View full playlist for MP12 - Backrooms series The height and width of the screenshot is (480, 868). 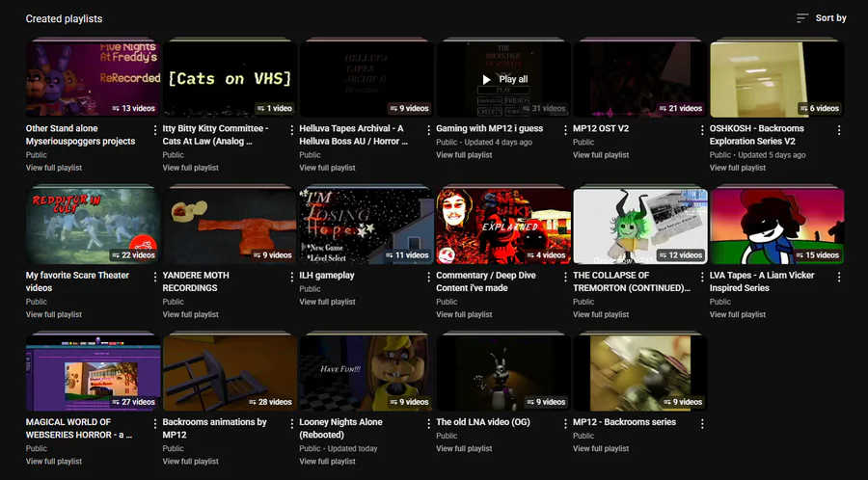pos(601,448)
